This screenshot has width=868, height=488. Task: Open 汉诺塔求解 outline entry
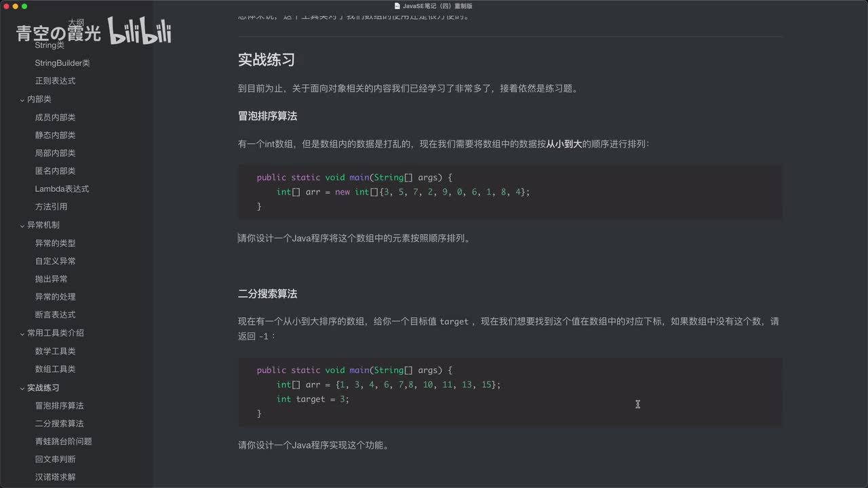[55, 477]
